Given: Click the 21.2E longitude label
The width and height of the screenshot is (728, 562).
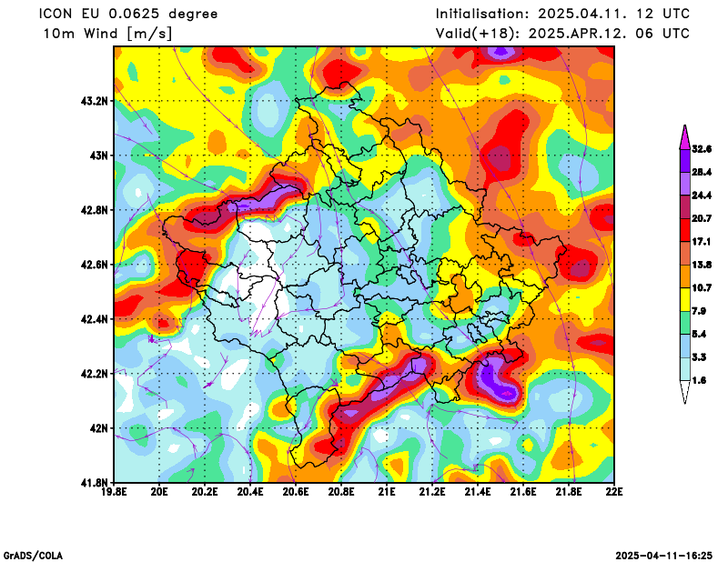Looking at the screenshot, I should click(432, 492).
